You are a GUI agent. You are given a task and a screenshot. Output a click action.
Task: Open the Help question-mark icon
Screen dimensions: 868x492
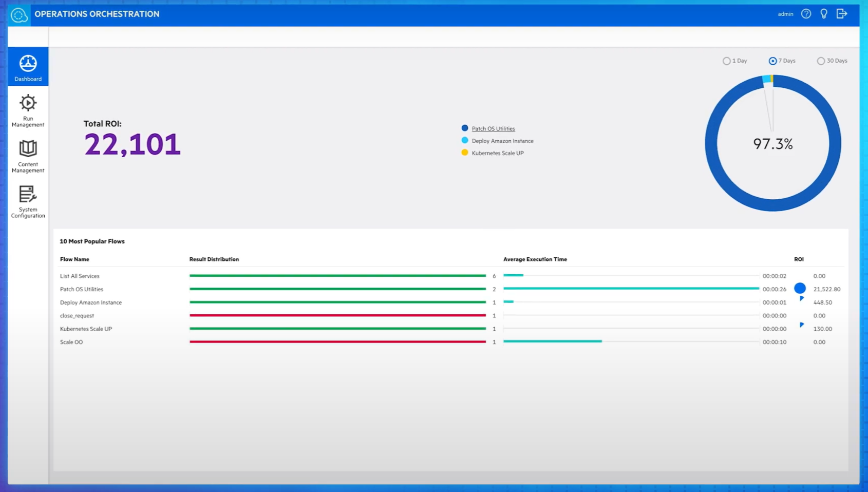pos(805,14)
